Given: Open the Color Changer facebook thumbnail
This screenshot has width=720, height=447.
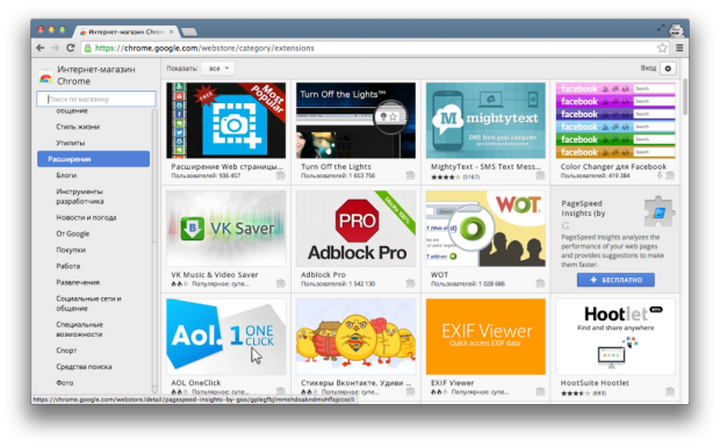Looking at the screenshot, I should click(615, 120).
